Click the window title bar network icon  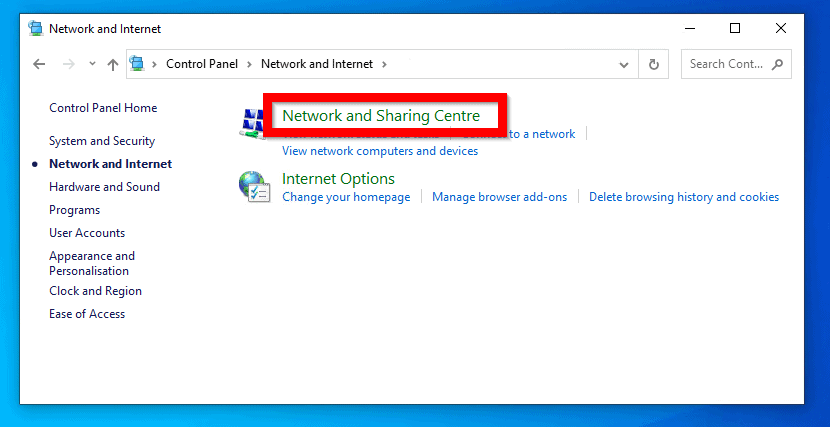pos(36,29)
